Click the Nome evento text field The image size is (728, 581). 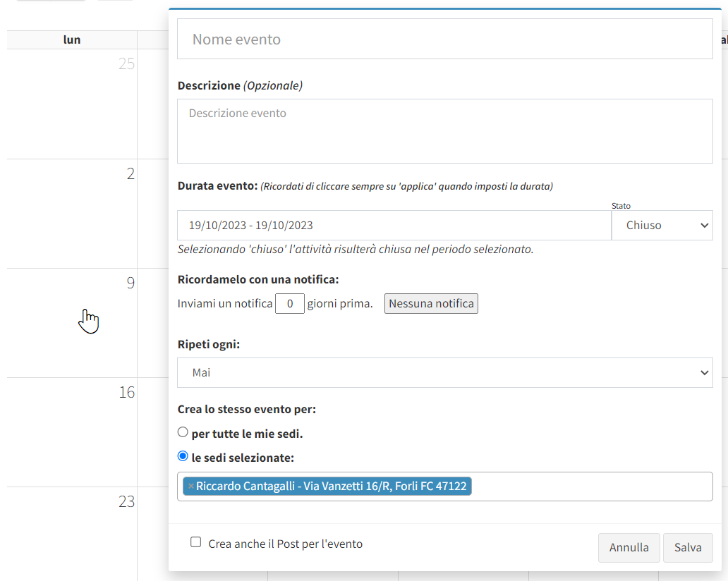click(444, 39)
